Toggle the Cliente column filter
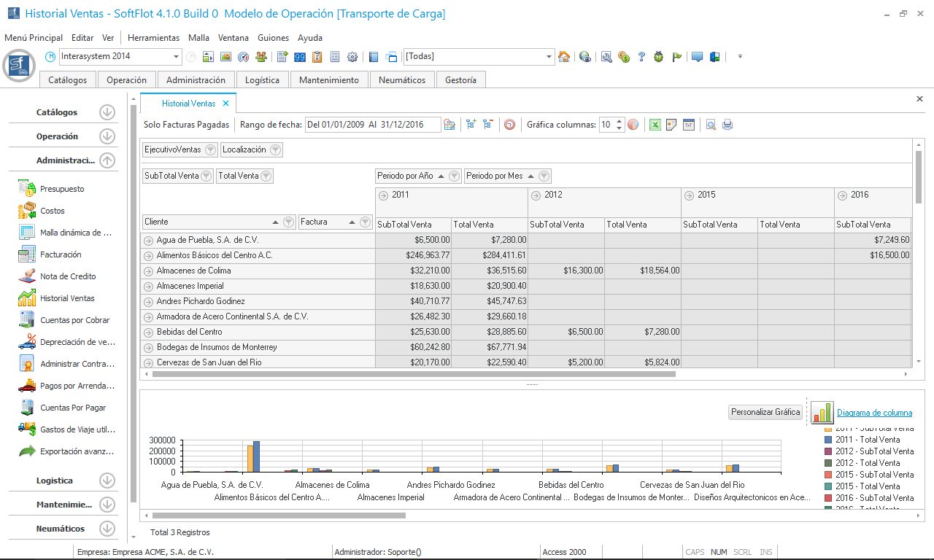Image resolution: width=934 pixels, height=560 pixels. pyautogui.click(x=288, y=222)
